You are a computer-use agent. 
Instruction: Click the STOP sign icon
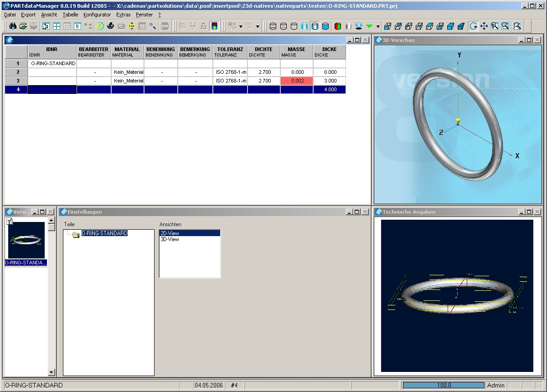tap(165, 26)
